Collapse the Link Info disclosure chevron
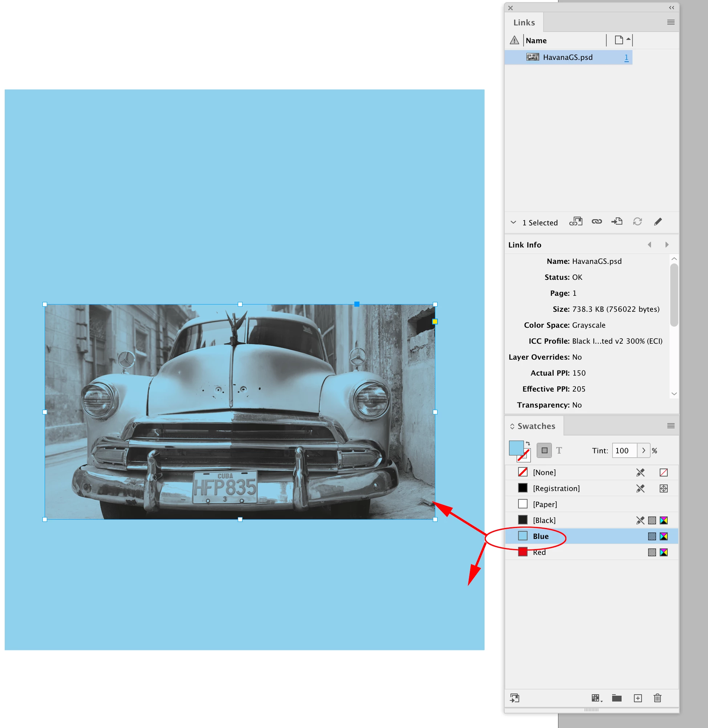Viewport: 708px width, 728px height. click(513, 222)
